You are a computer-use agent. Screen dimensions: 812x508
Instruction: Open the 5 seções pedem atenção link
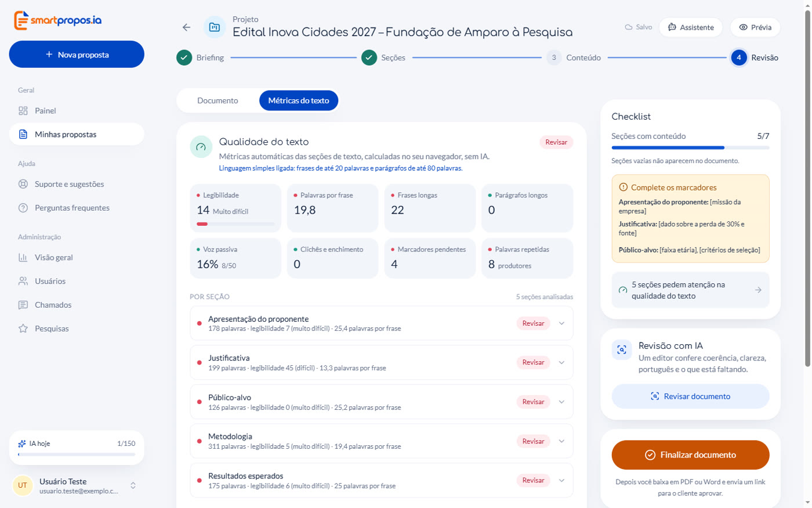690,290
